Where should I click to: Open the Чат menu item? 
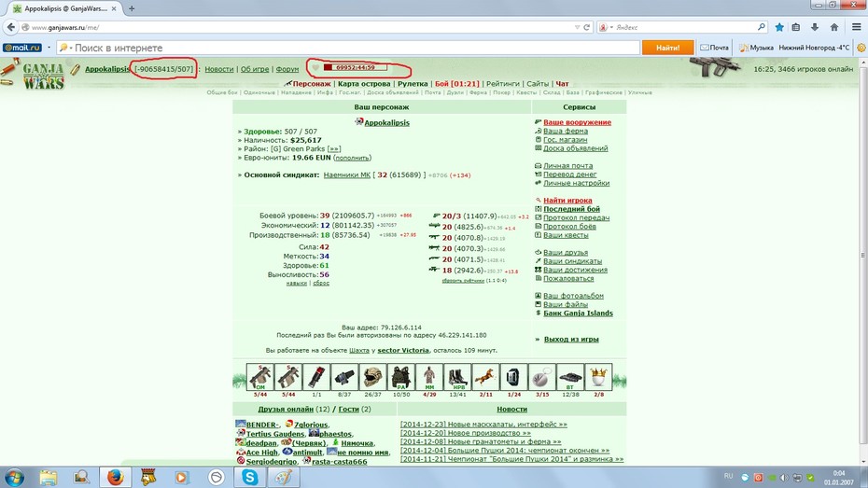point(562,84)
